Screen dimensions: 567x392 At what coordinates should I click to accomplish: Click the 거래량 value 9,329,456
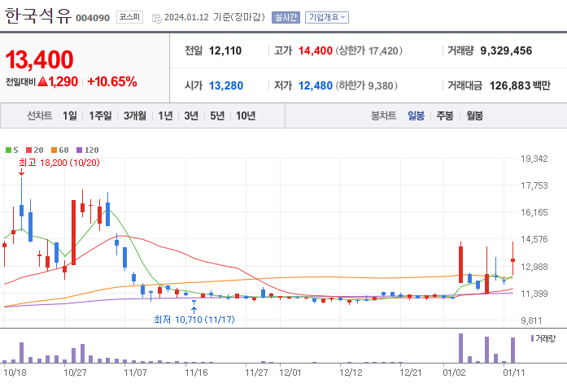(x=506, y=50)
